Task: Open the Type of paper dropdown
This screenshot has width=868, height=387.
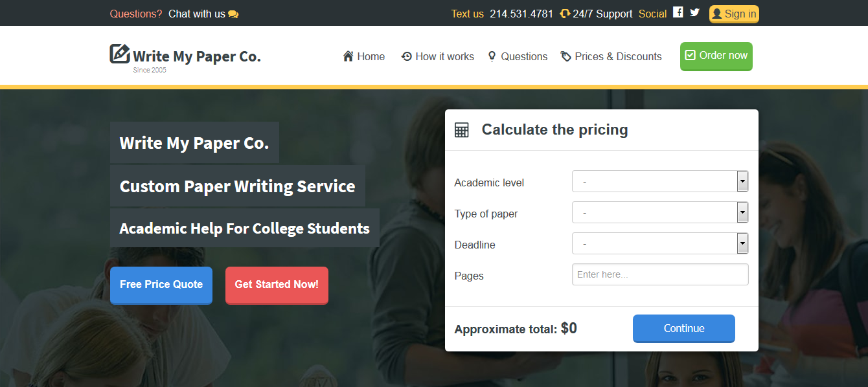Action: 660,212
